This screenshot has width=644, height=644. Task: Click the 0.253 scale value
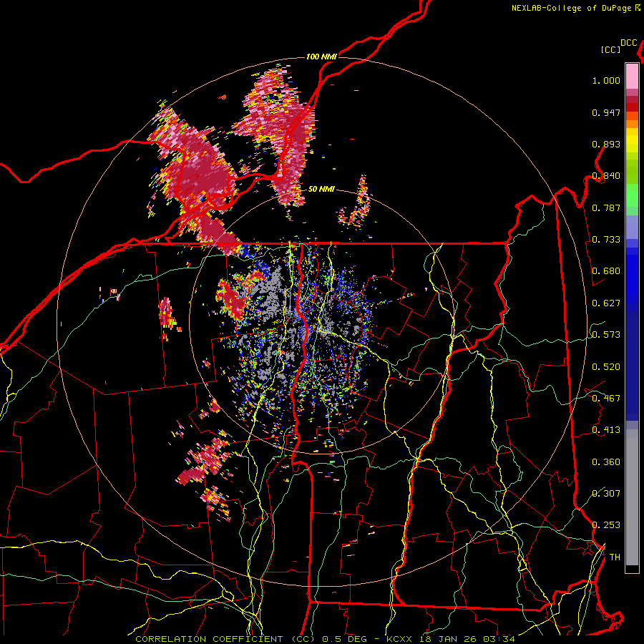pyautogui.click(x=606, y=525)
